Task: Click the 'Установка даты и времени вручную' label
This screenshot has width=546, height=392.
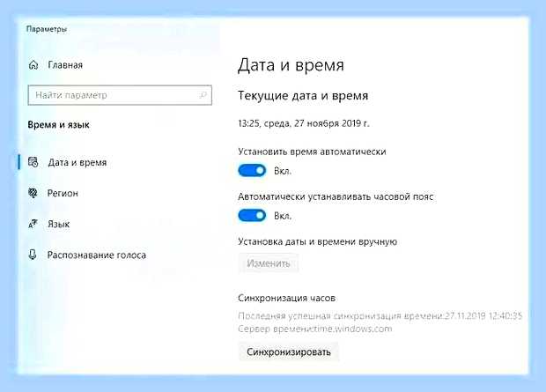Action: (x=318, y=241)
